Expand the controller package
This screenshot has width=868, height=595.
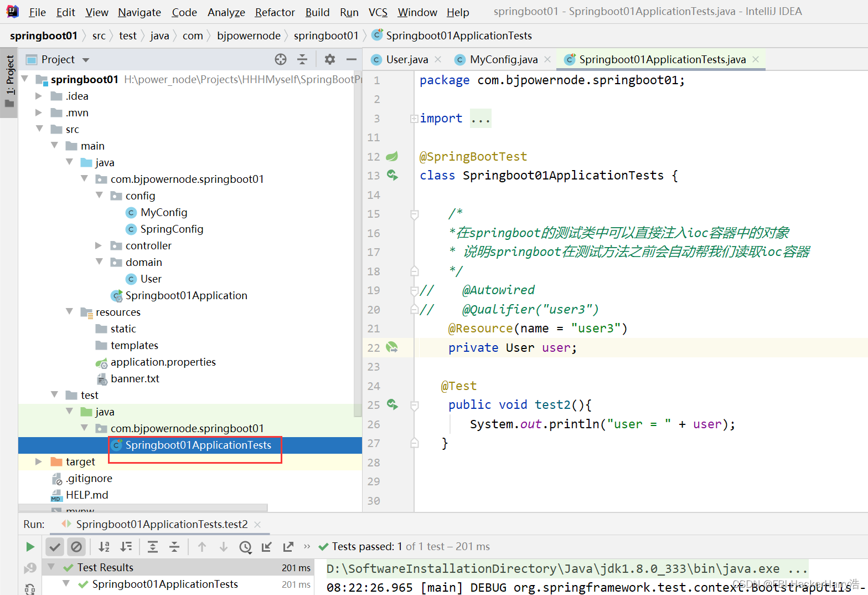pyautogui.click(x=99, y=245)
